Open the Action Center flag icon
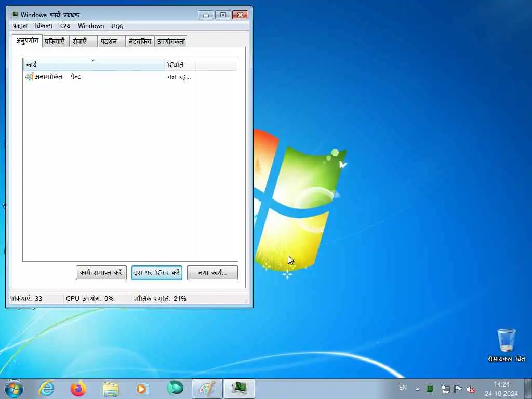The height and width of the screenshot is (399, 532). pos(458,389)
